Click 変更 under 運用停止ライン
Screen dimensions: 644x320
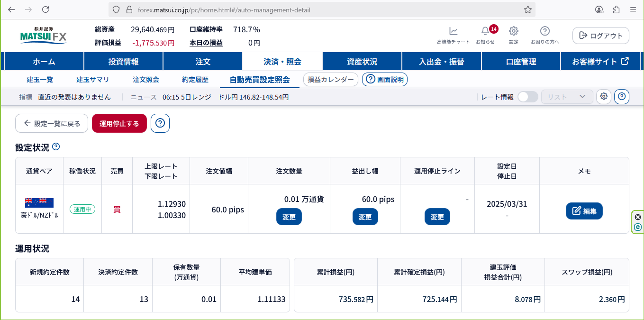[x=437, y=217]
